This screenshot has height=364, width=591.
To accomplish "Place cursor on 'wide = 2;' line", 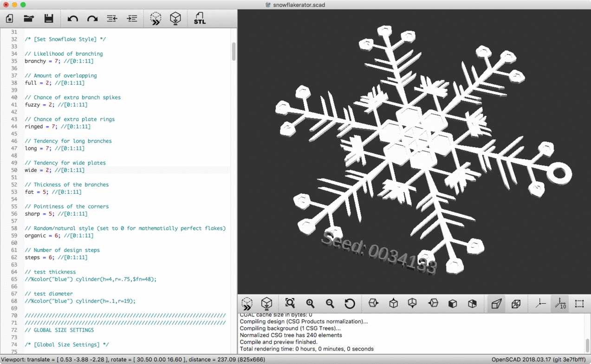I will 54,170.
